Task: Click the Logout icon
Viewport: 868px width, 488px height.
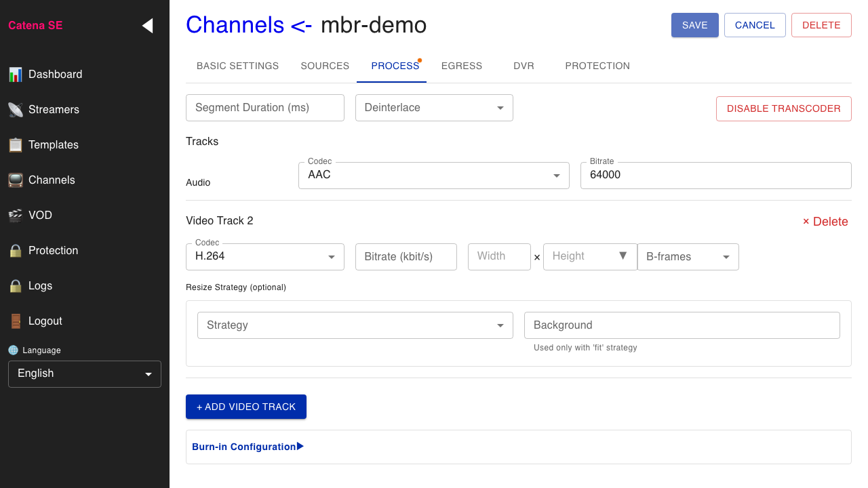Action: (x=15, y=321)
